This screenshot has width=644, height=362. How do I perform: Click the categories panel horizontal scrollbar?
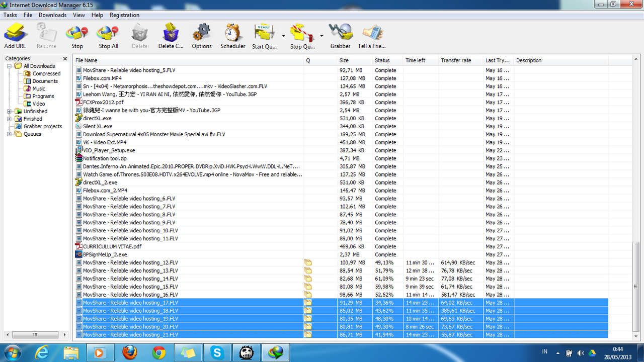pyautogui.click(x=35, y=334)
